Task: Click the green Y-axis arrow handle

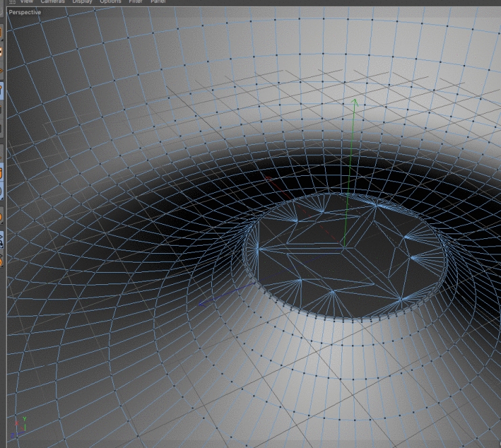Action: point(354,103)
